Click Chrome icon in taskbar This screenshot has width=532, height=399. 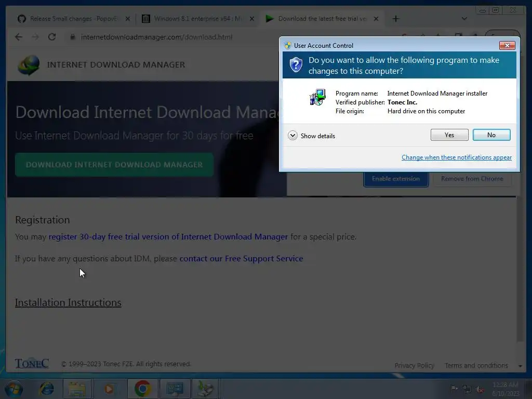point(143,389)
